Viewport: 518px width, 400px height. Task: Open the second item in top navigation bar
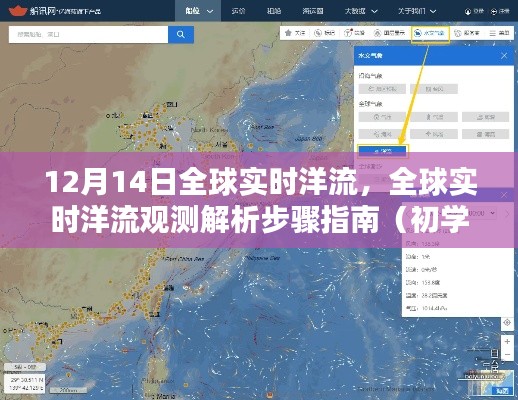(238, 11)
